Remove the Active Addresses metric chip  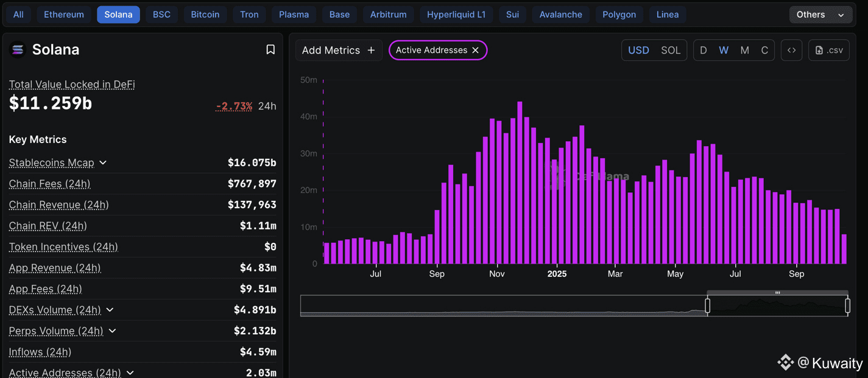pos(476,51)
